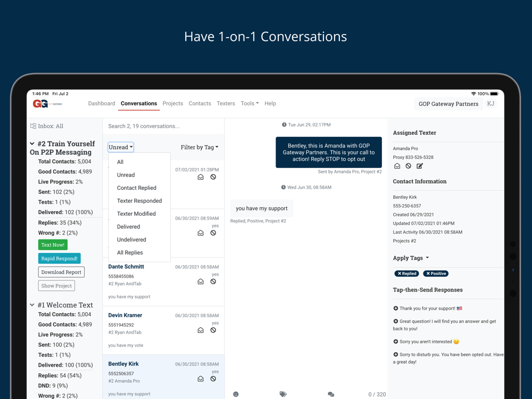Add 'Sorry you aren't interested' response
Screen dimensions: 532x399
(x=396, y=342)
